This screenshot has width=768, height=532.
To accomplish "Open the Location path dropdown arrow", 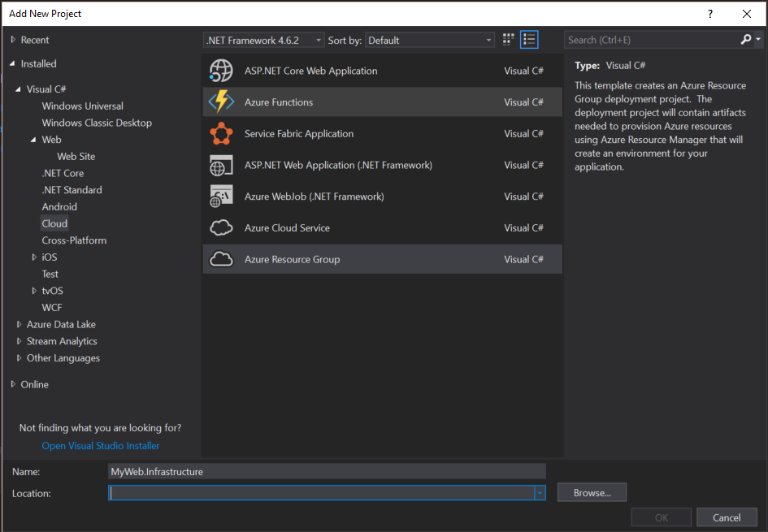I will (540, 493).
